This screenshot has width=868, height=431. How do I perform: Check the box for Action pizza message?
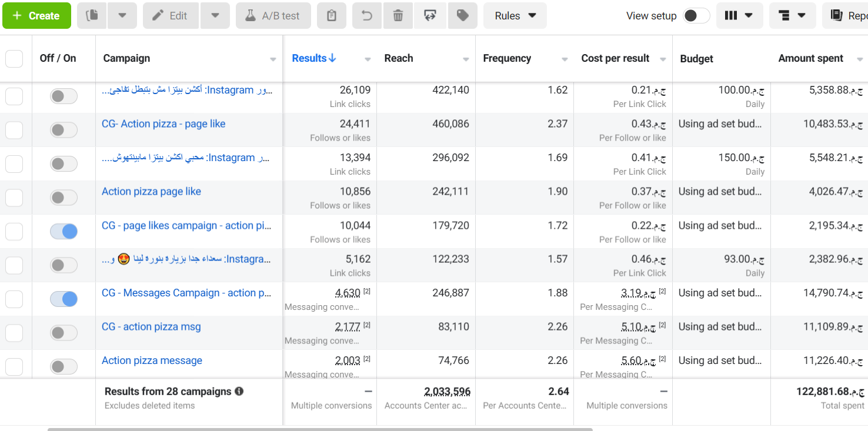pyautogui.click(x=14, y=367)
